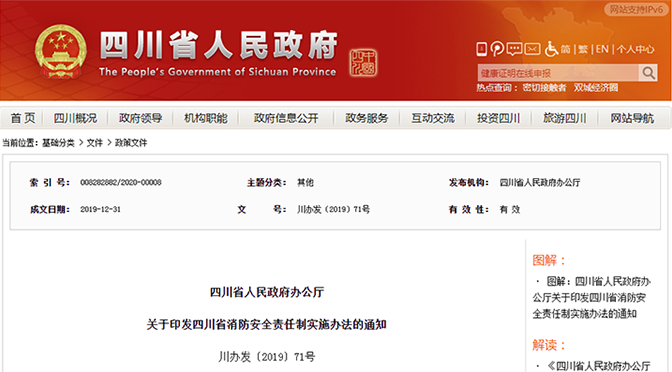This screenshot has height=372, width=672.
Task: Open the mobile phone version icon
Action: (x=482, y=49)
